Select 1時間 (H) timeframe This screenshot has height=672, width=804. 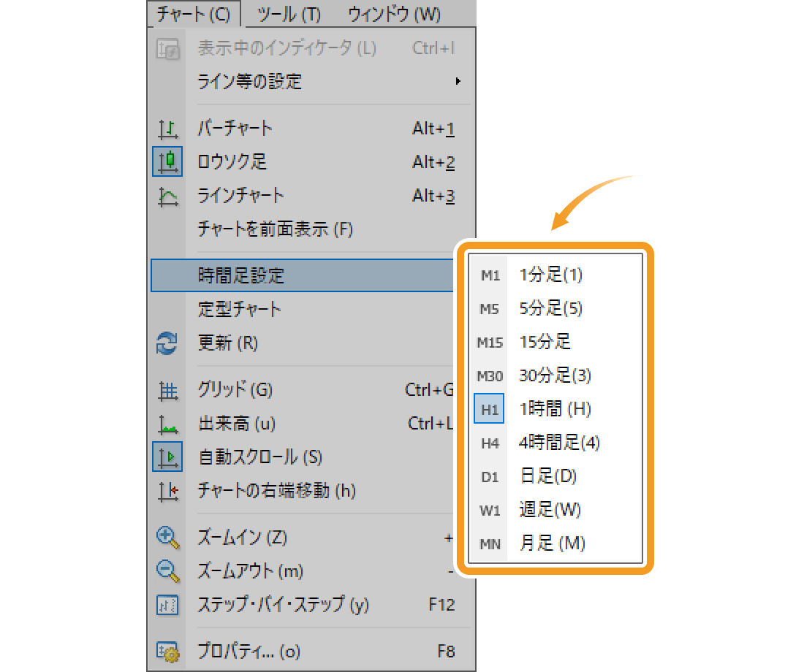[555, 409]
